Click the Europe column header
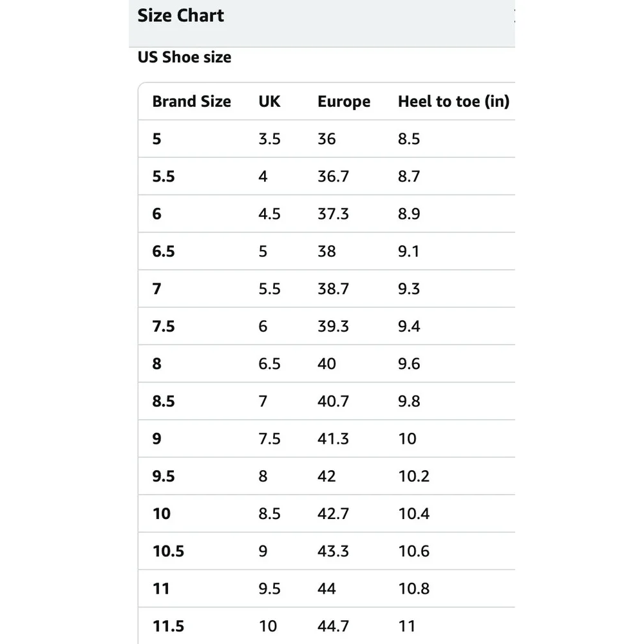The width and height of the screenshot is (644, 644). coord(344,102)
